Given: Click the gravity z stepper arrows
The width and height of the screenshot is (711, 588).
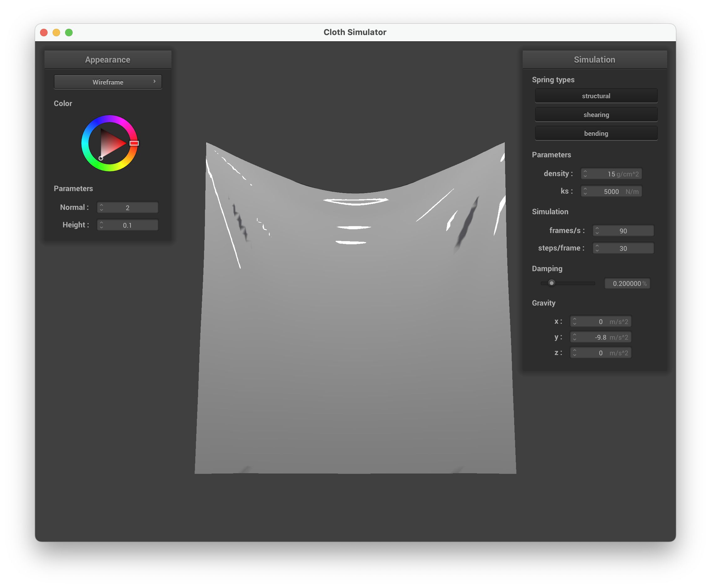Looking at the screenshot, I should tap(575, 353).
